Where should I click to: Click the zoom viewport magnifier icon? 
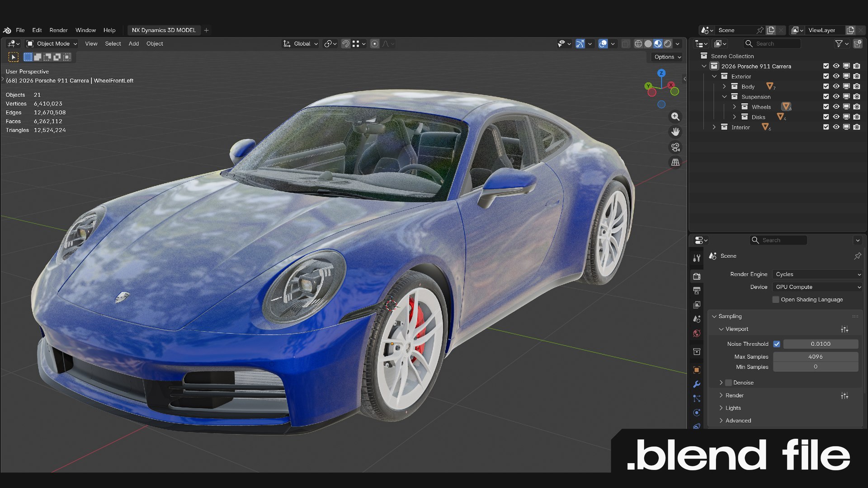point(675,117)
